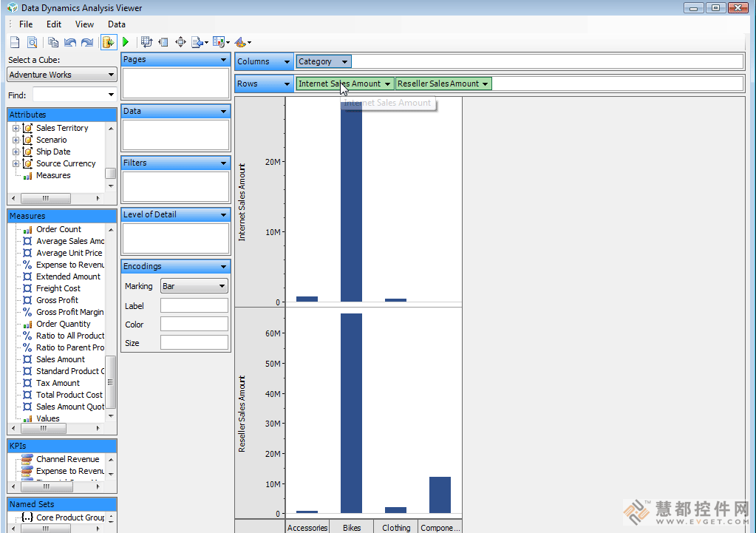Select the Sales Amount measure
Screen dimensions: 756x533
tap(61, 359)
